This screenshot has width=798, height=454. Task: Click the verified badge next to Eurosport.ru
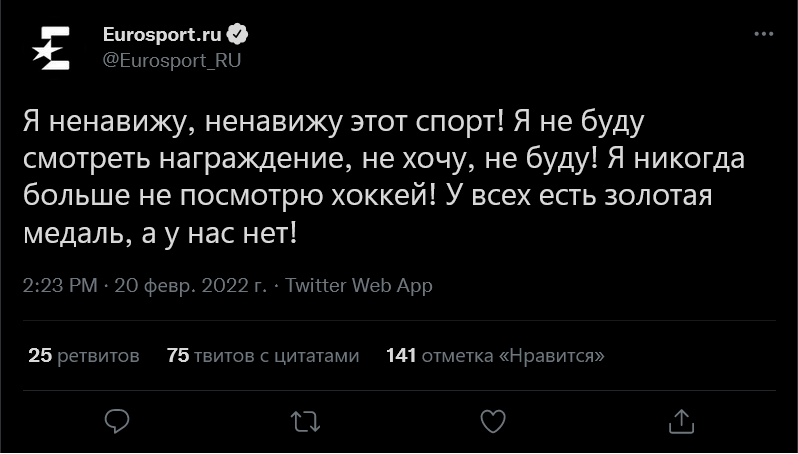coord(238,34)
